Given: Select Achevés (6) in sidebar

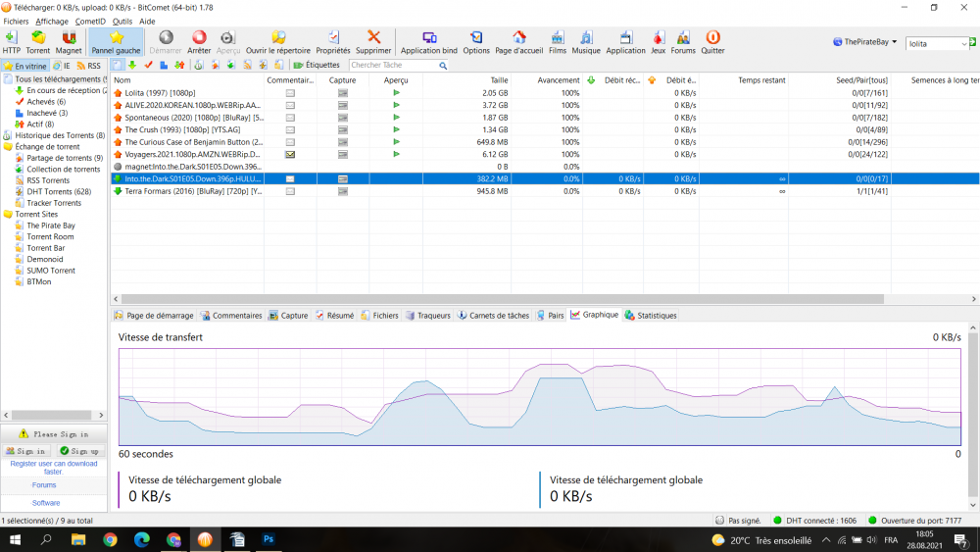Looking at the screenshot, I should (x=46, y=102).
